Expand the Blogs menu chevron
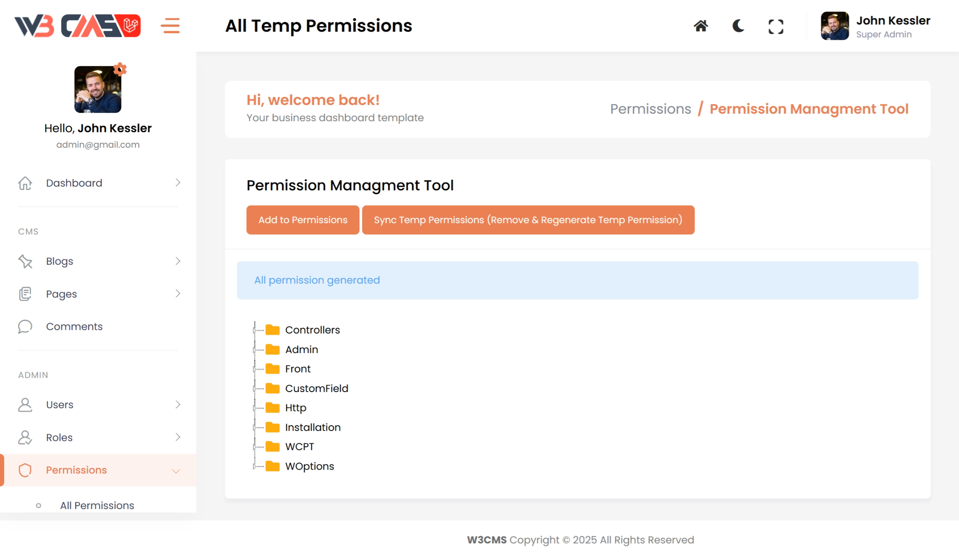This screenshot has width=959, height=560. [178, 261]
